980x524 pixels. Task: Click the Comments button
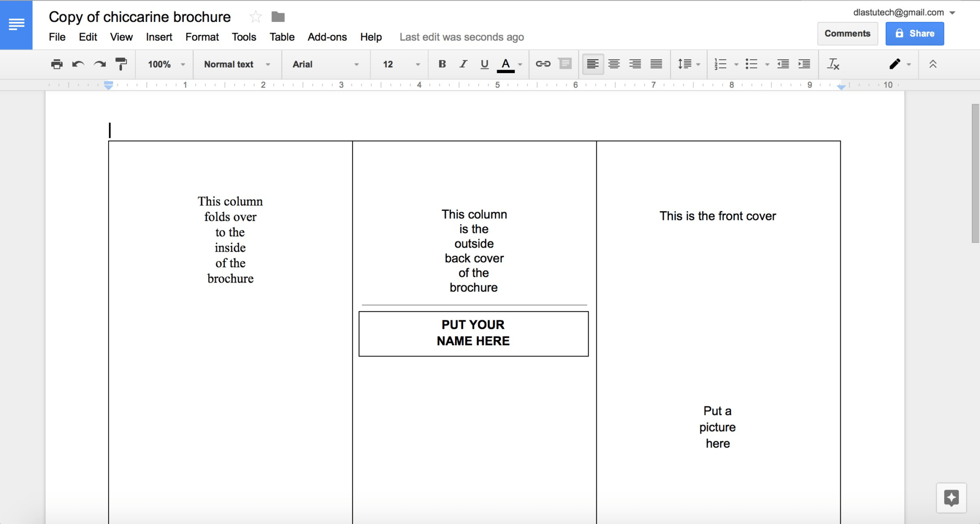point(846,33)
